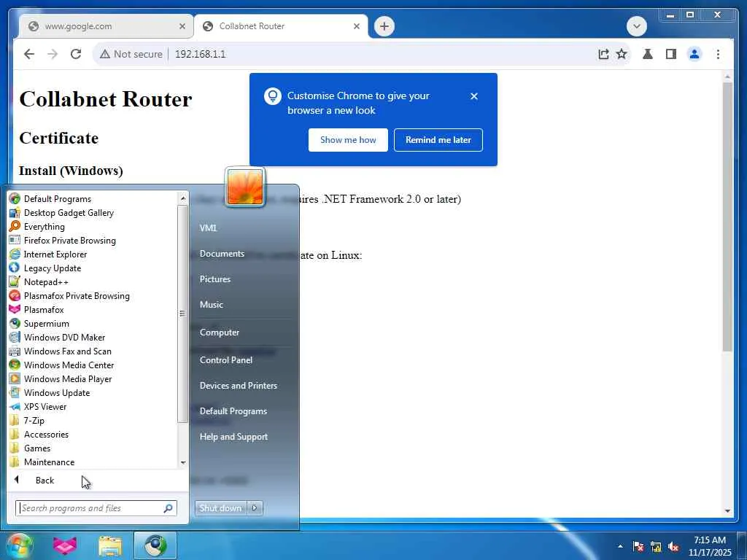Open Computer from the Start menu
Viewport: 747px width, 560px height.
pos(219,332)
